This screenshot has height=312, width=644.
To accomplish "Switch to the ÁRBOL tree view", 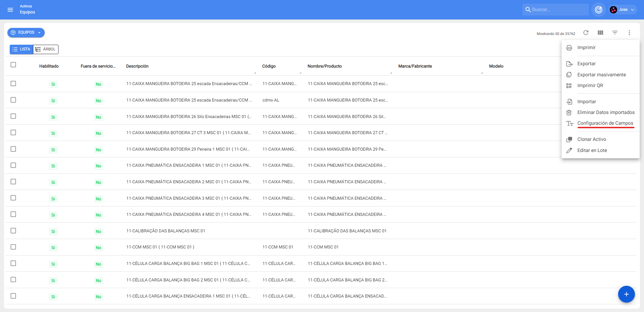I will point(46,49).
